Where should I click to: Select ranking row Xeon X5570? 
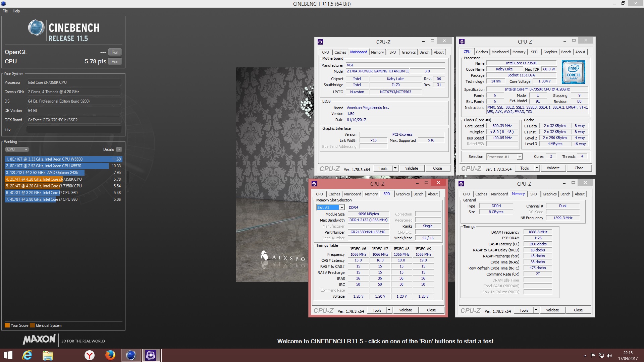click(63, 166)
